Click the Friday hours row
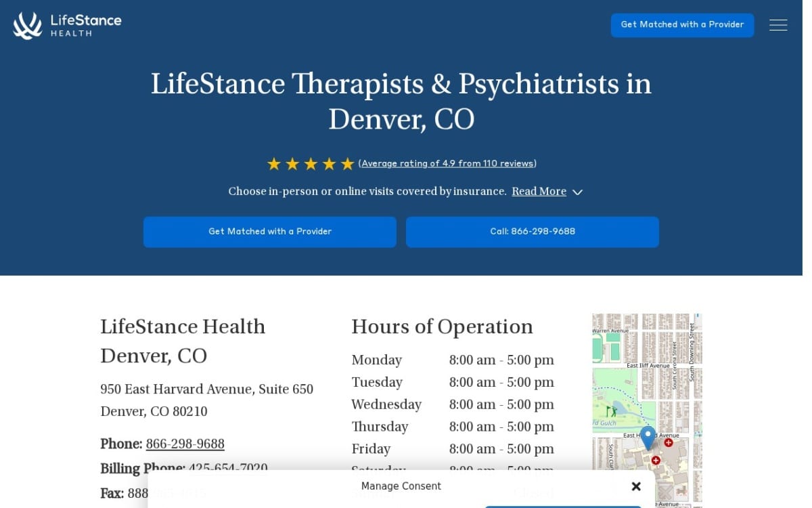 [453, 449]
